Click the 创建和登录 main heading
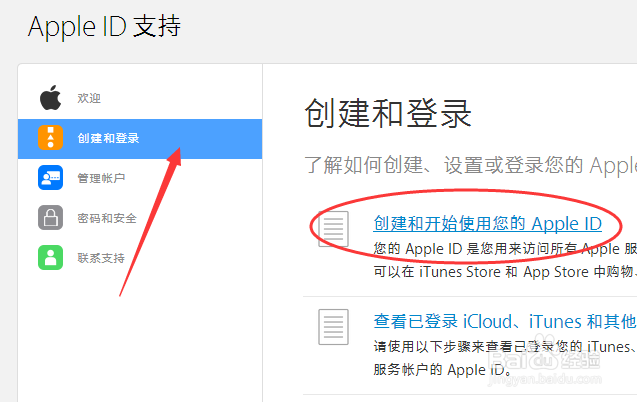This screenshot has height=402, width=637. pyautogui.click(x=388, y=113)
